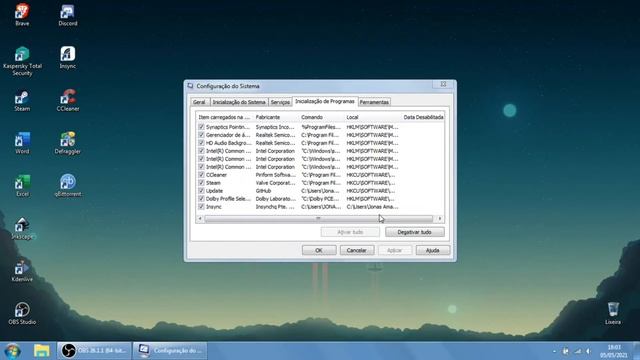Show hidden system tray icons
The height and width of the screenshot is (360, 640).
pyautogui.click(x=554, y=351)
